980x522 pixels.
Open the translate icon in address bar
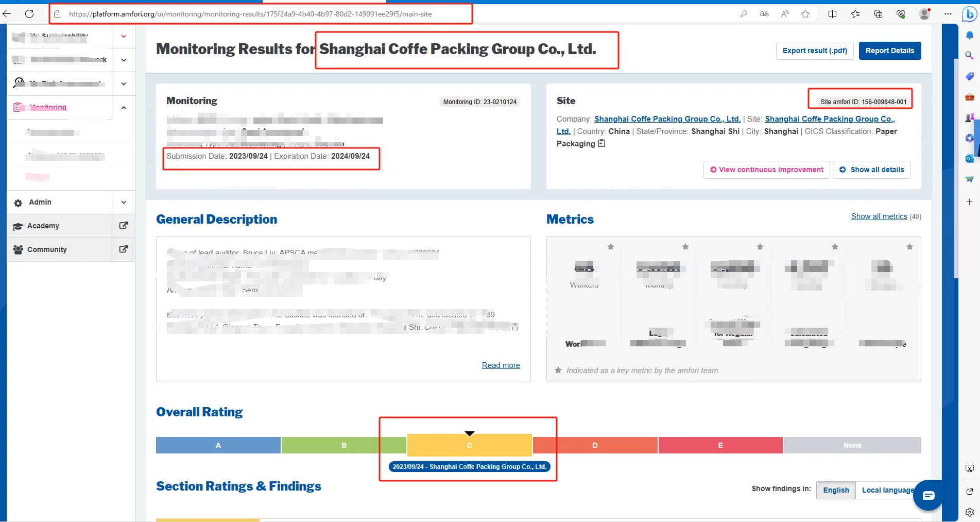[x=764, y=14]
